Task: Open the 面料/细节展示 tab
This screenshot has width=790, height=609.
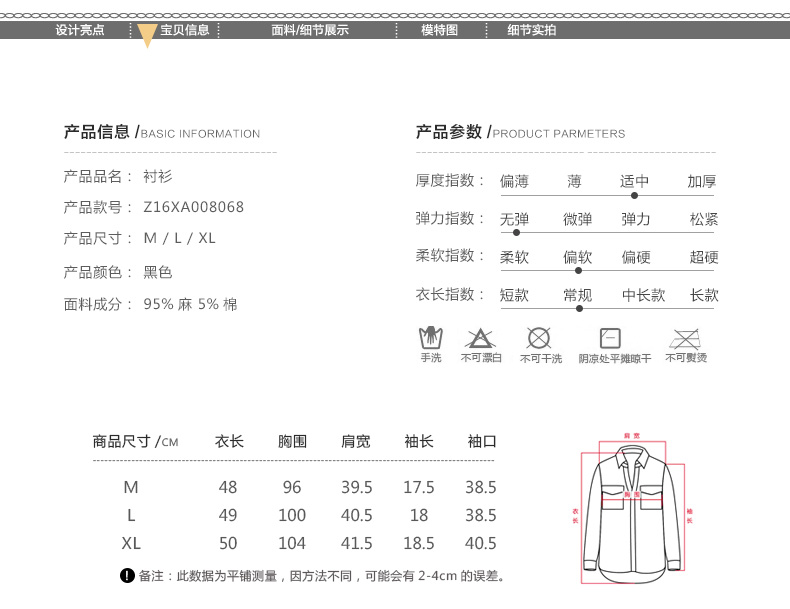Action: 310,30
